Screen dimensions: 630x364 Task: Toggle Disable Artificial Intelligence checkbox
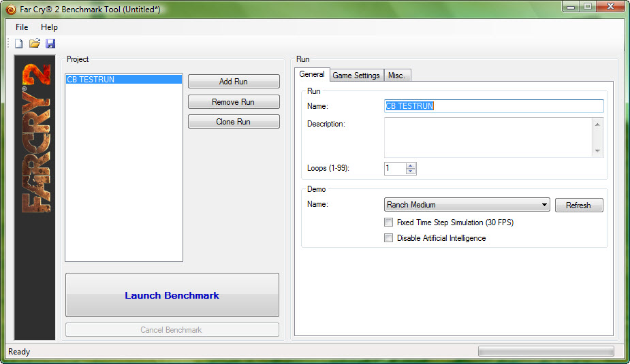point(388,238)
